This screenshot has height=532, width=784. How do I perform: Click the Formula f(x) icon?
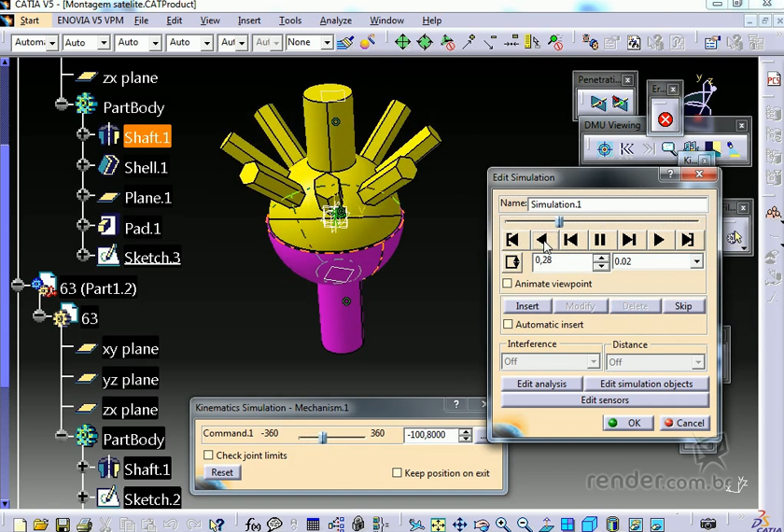click(x=253, y=525)
